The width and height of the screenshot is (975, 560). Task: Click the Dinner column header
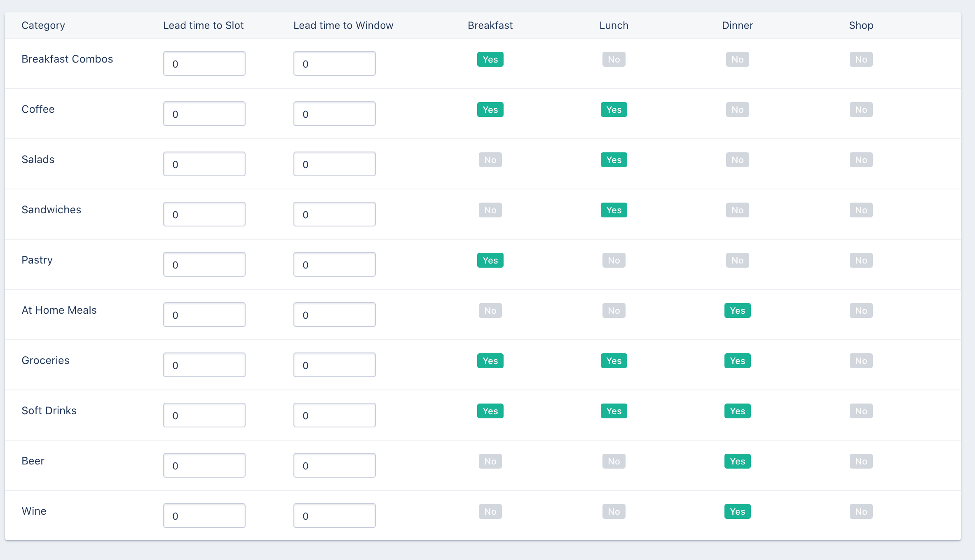pyautogui.click(x=737, y=26)
